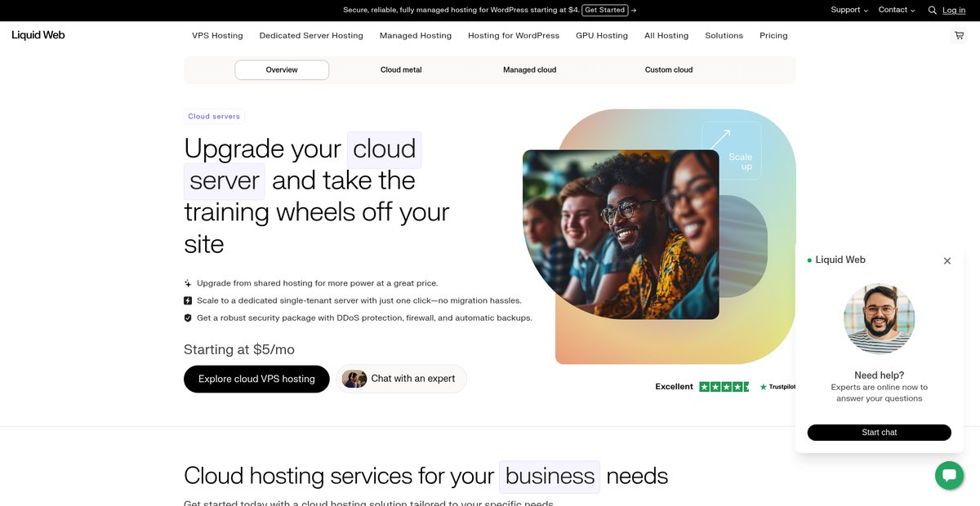Open the Dedicated Server Hosting menu
The height and width of the screenshot is (506, 980).
pyautogui.click(x=311, y=36)
